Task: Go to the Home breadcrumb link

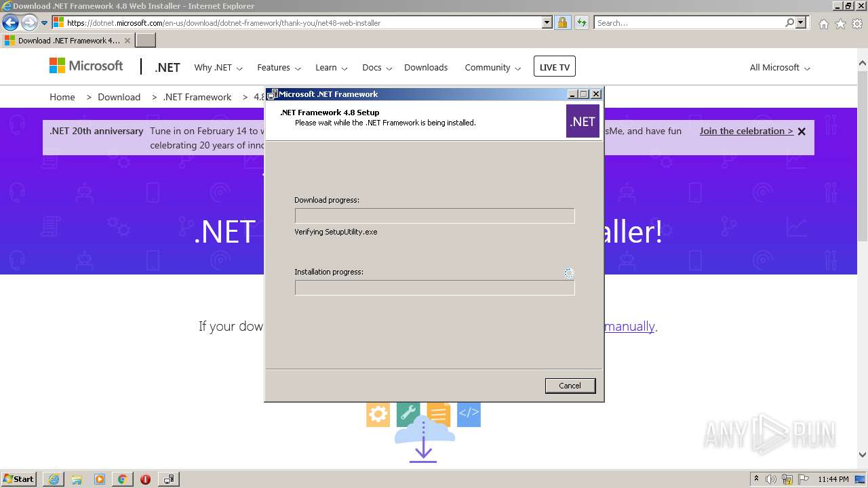Action: coord(62,97)
